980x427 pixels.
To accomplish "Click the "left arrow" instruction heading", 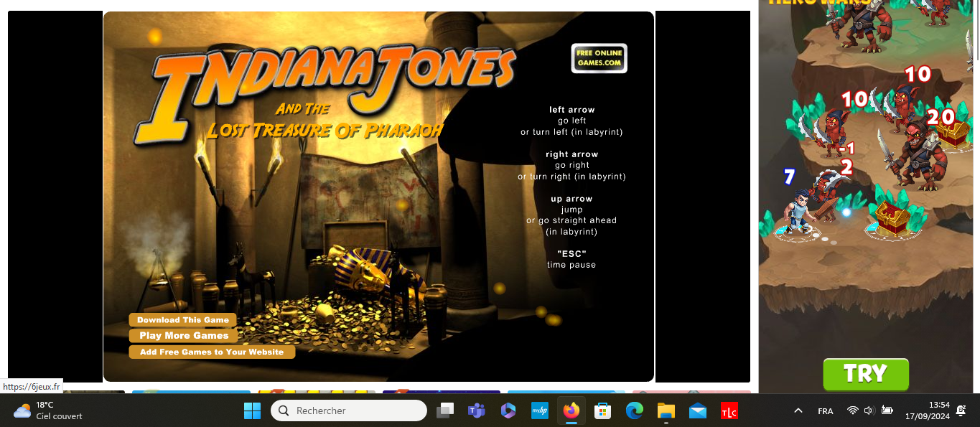I will pyautogui.click(x=572, y=110).
